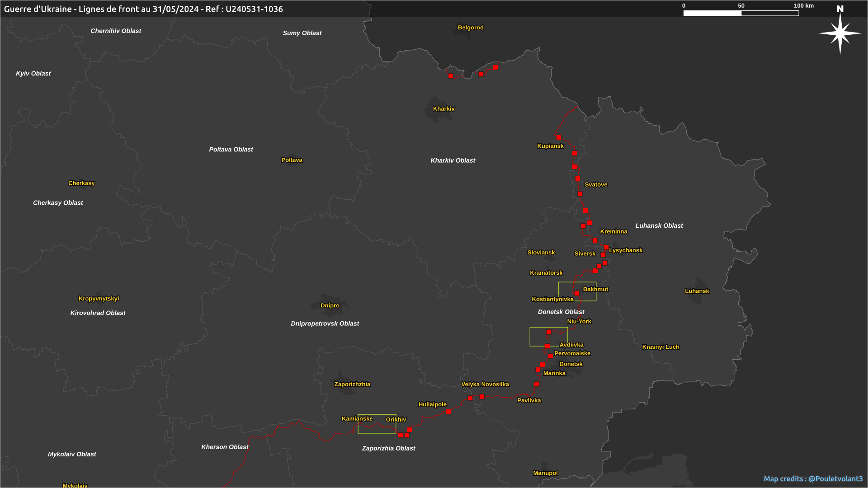Image resolution: width=868 pixels, height=488 pixels.
Task: Click the Map credits @Pouletvolant3 text
Action: pos(813,479)
